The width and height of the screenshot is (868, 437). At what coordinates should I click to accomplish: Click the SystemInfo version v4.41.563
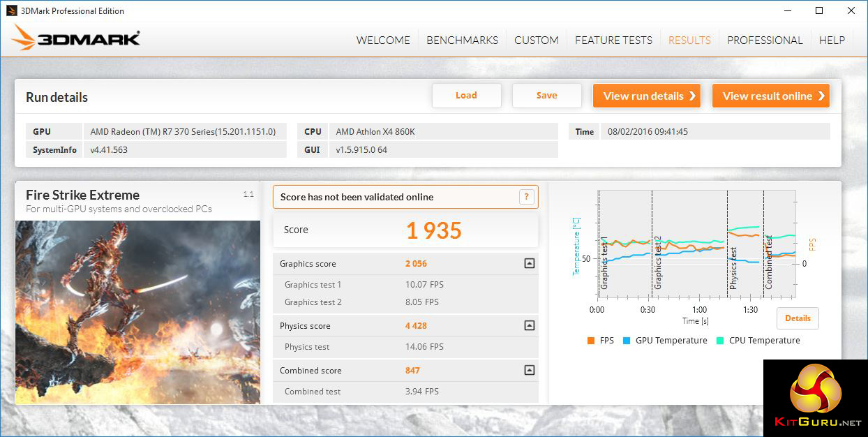[109, 149]
